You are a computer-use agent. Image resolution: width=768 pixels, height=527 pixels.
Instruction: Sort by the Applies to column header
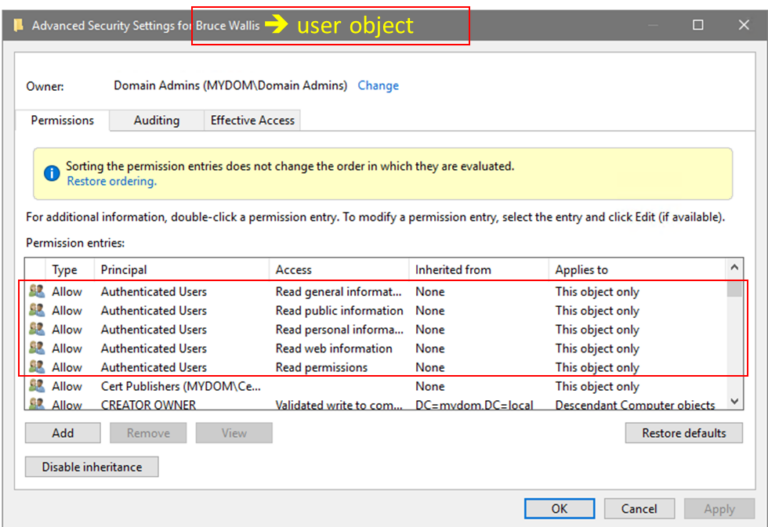pos(637,269)
